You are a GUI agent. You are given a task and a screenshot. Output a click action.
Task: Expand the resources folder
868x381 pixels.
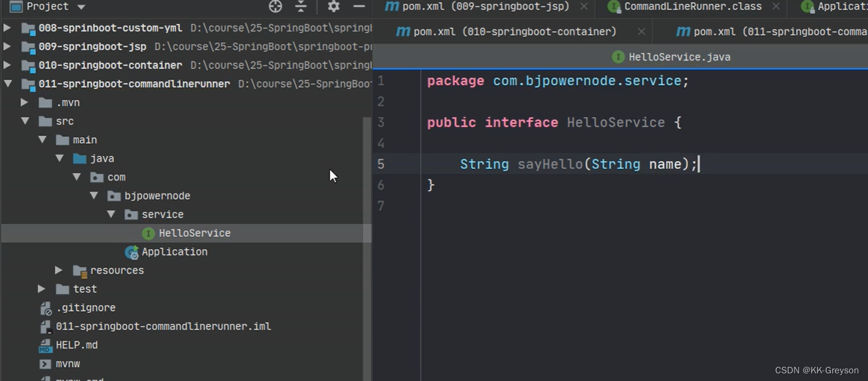(x=59, y=271)
